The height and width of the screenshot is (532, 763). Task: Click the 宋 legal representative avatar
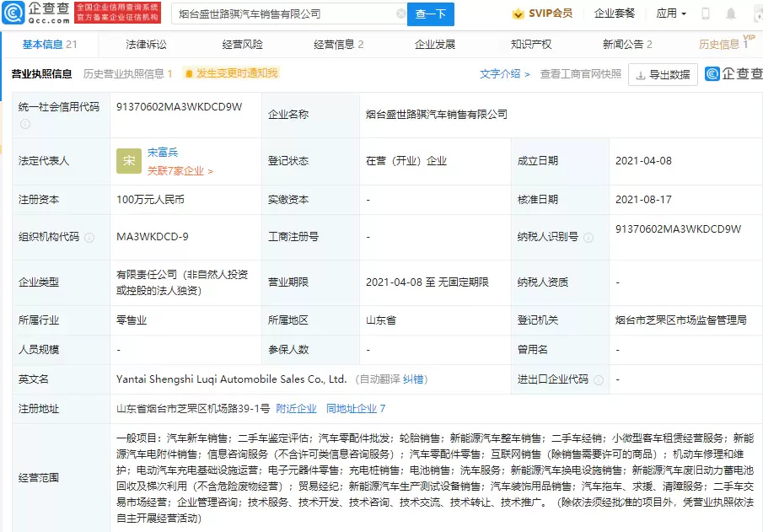point(128,161)
